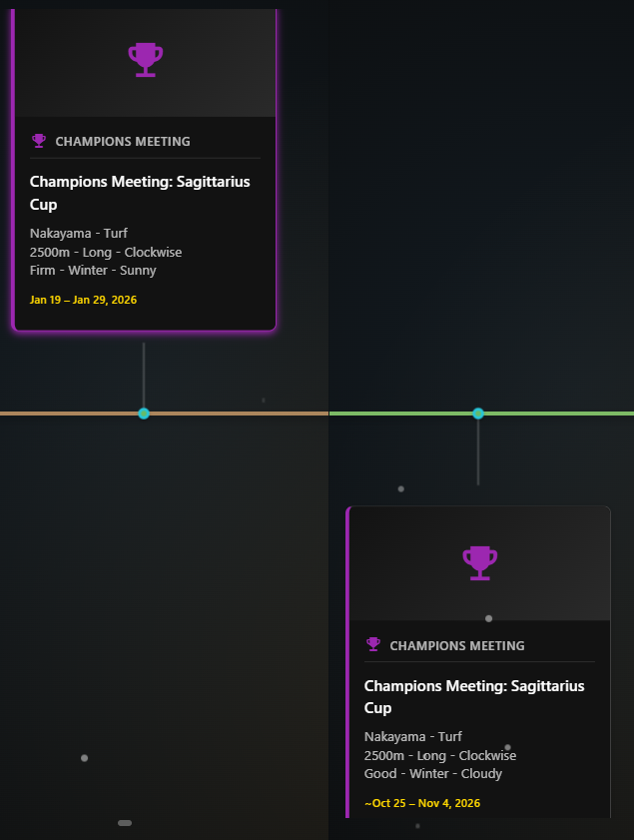Click the large trophy icon on the October card
The image size is (634, 840).
[480, 563]
